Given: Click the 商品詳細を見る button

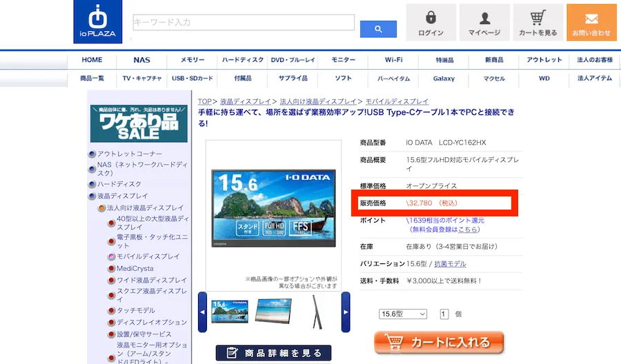Looking at the screenshot, I should point(274,353).
